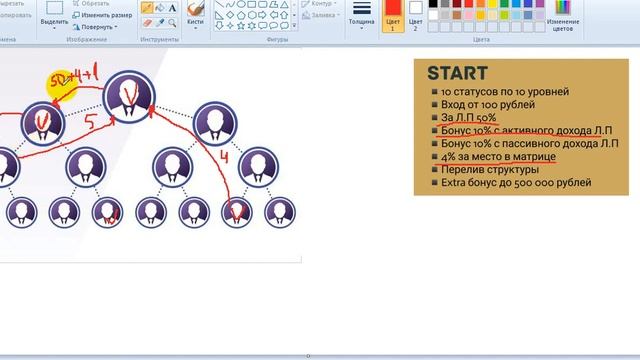Select the Magnifier tool

172,22
